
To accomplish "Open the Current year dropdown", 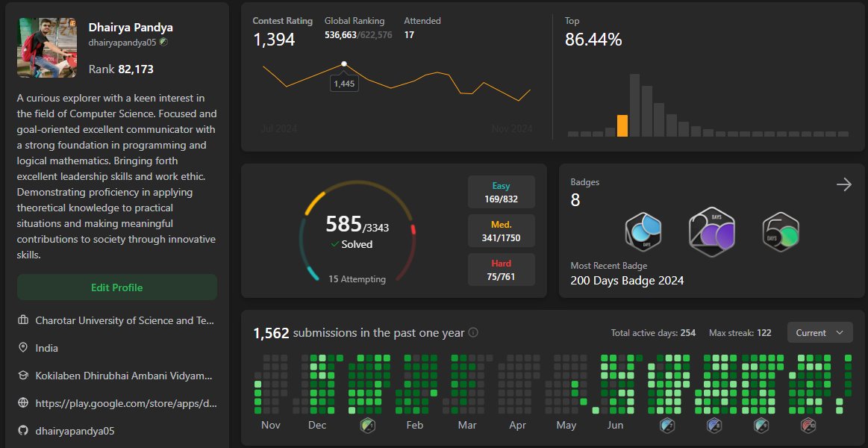I will click(x=819, y=333).
